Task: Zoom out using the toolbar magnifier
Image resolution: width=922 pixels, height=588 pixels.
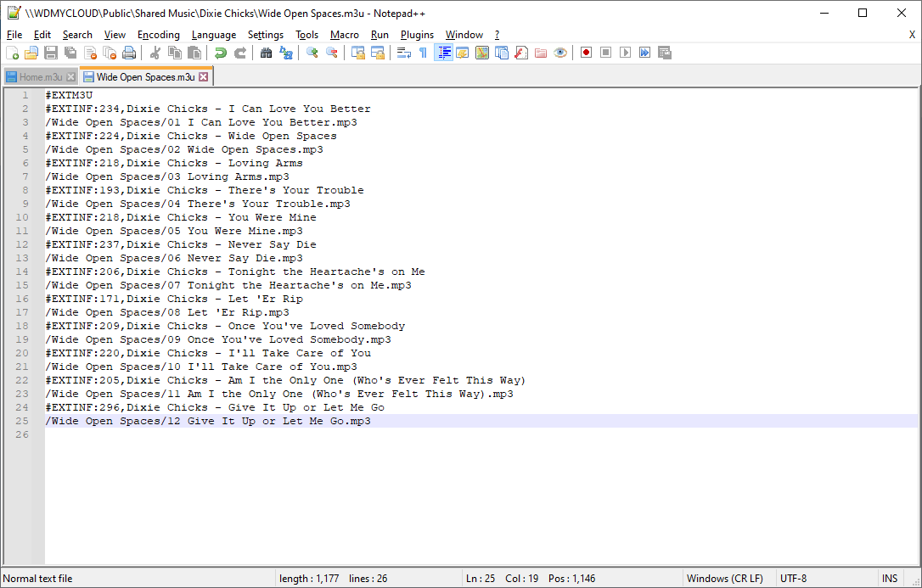Action: pyautogui.click(x=332, y=53)
